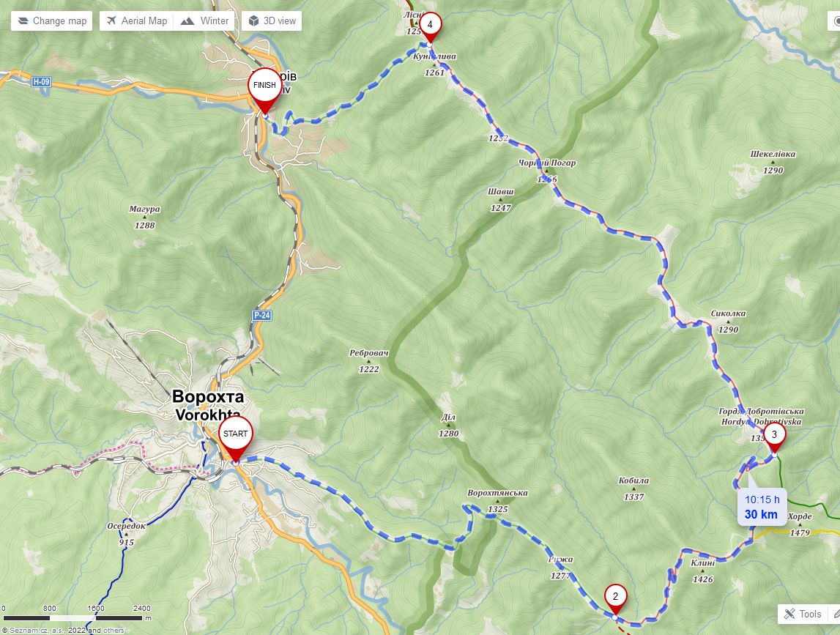
Task: Toggle the Winter map layer
Action: pos(204,21)
